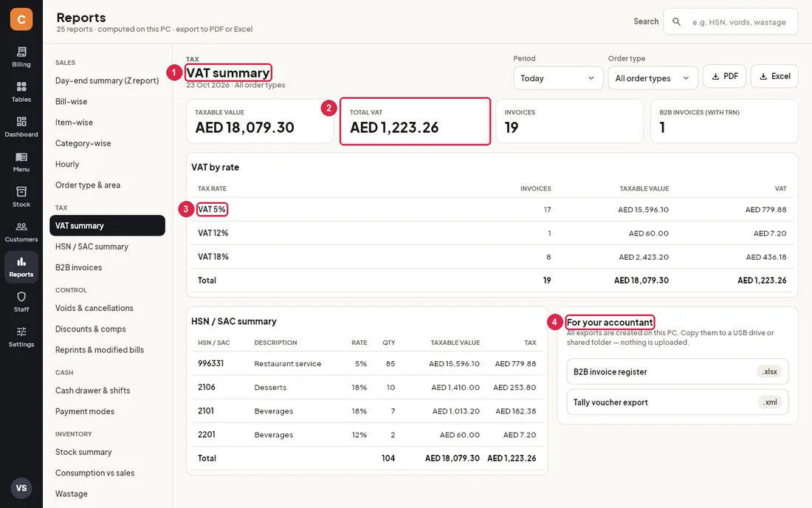
Task: Click tax value AED 253.80
Action: click(x=515, y=388)
